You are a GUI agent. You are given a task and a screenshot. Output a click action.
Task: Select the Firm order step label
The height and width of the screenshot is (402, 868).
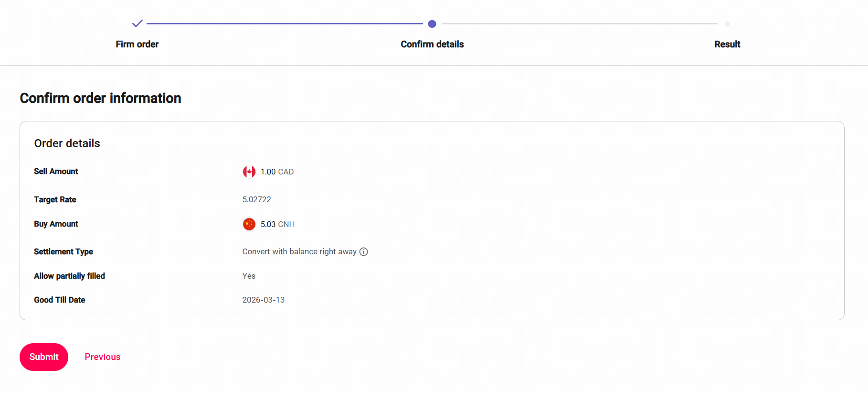click(137, 44)
